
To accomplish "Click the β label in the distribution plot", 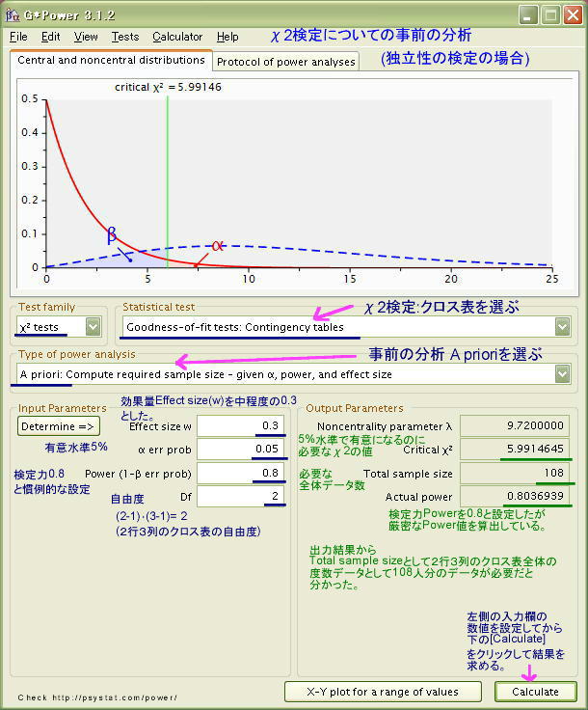I will [x=112, y=235].
